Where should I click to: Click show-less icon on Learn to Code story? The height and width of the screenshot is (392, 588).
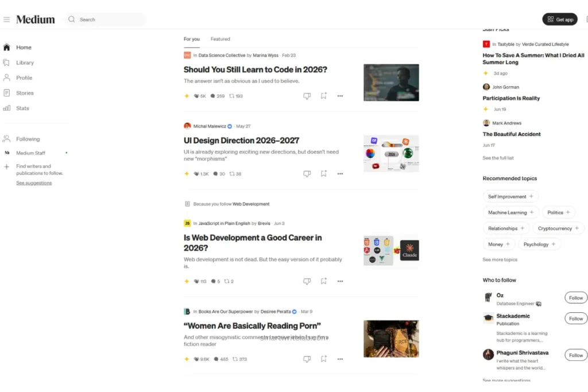307,96
